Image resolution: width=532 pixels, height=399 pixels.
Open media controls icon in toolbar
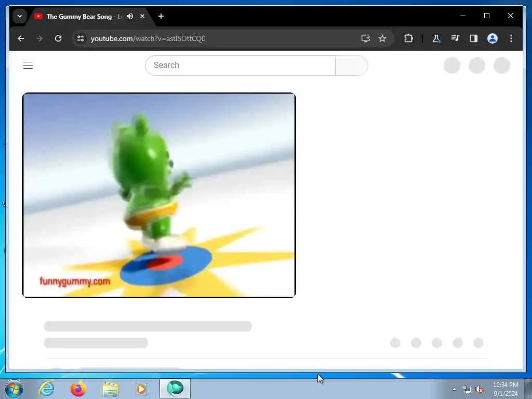click(455, 38)
